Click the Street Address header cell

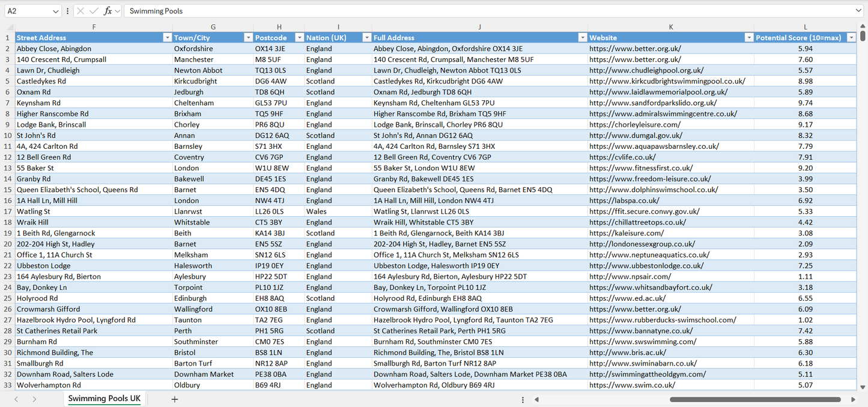point(94,38)
